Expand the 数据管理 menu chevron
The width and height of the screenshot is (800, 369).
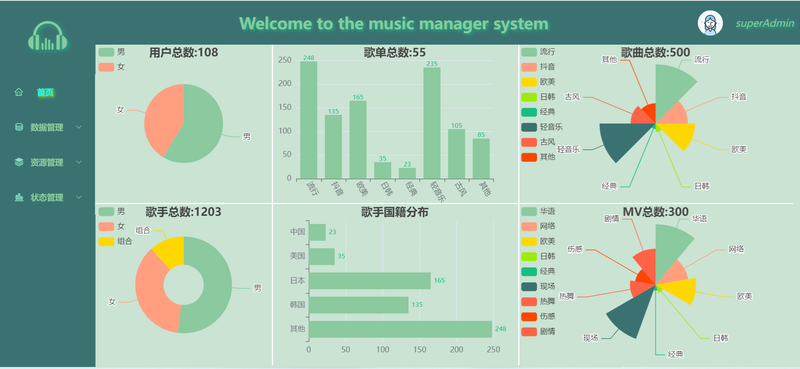tap(79, 127)
